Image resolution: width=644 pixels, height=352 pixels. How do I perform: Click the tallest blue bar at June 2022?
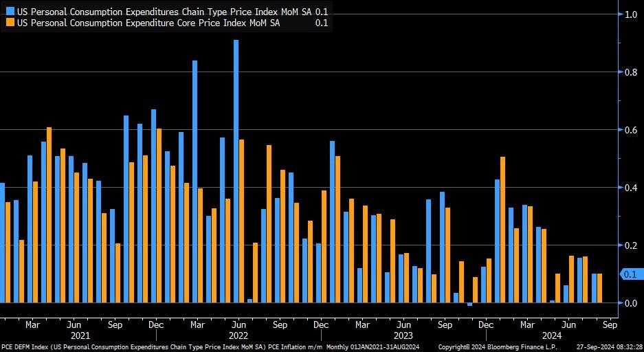coord(236,170)
